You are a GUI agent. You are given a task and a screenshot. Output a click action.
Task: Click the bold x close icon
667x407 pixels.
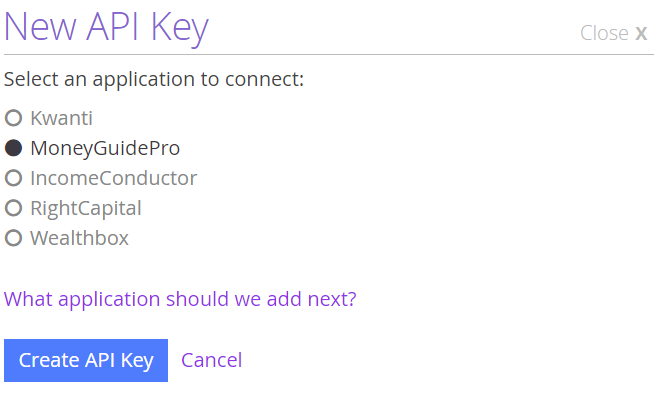pos(641,33)
